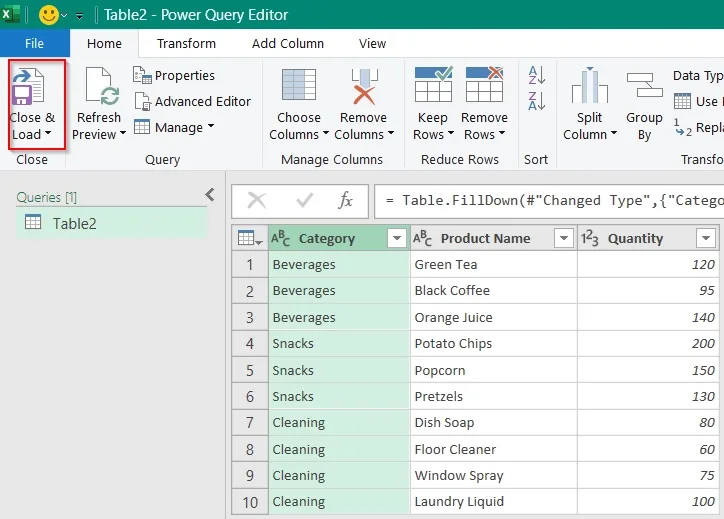
Task: Select the Window Spray cell
Action: [x=494, y=475]
